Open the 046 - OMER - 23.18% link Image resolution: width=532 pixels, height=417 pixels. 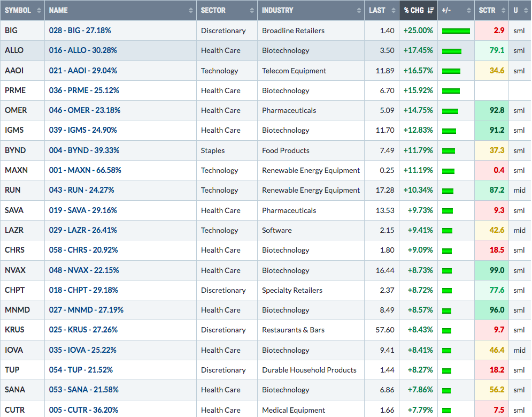coord(84,110)
